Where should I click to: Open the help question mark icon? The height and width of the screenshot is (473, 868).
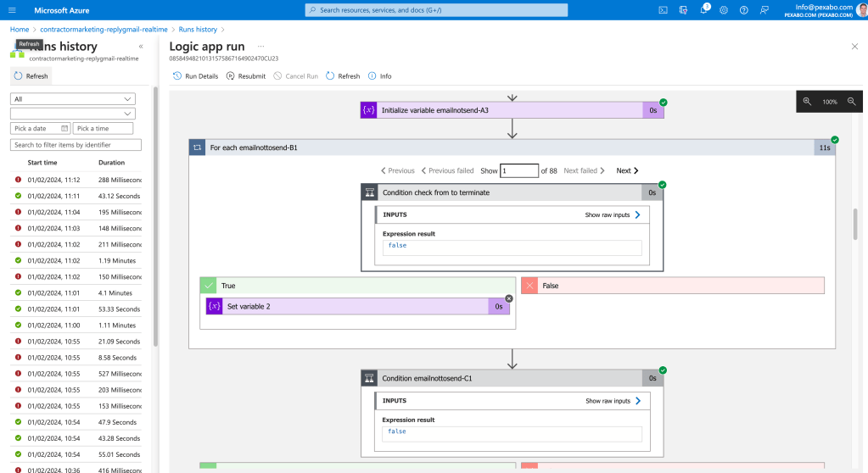(743, 10)
